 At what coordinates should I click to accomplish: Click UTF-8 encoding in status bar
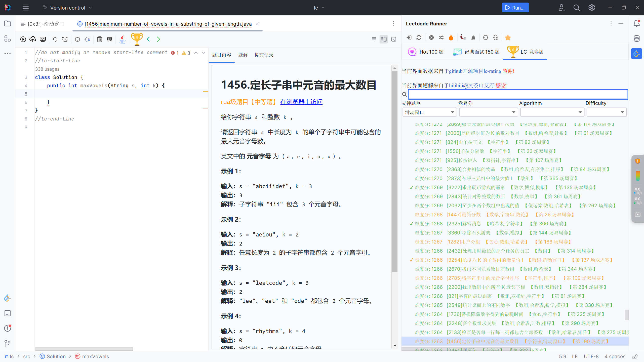coord(591,356)
